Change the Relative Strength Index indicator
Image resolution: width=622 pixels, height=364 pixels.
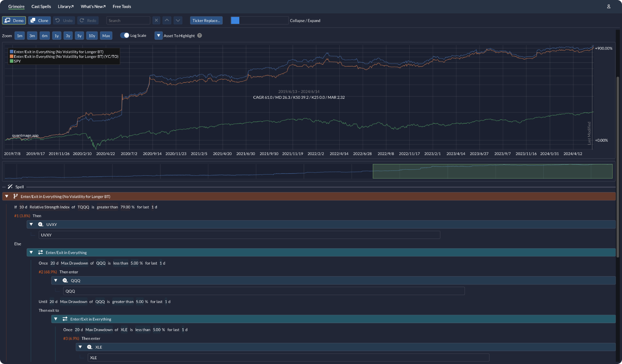pyautogui.click(x=49, y=207)
